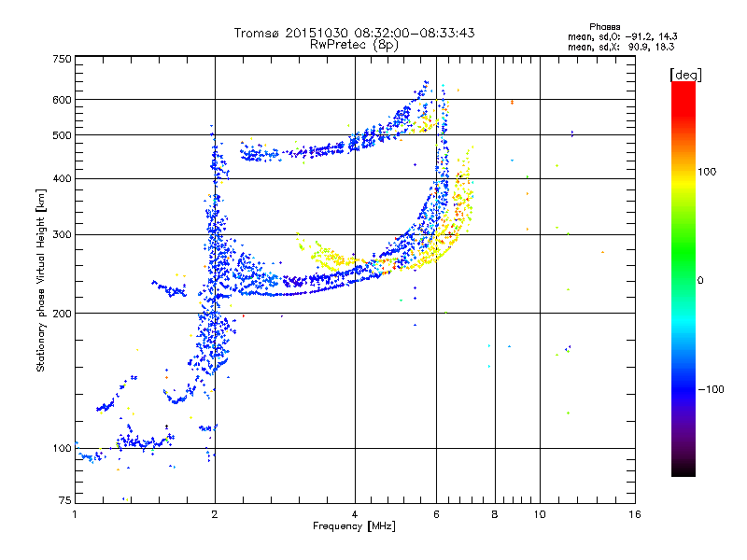Click the color bar label '100'
The width and height of the screenshot is (747, 560).
[707, 172]
